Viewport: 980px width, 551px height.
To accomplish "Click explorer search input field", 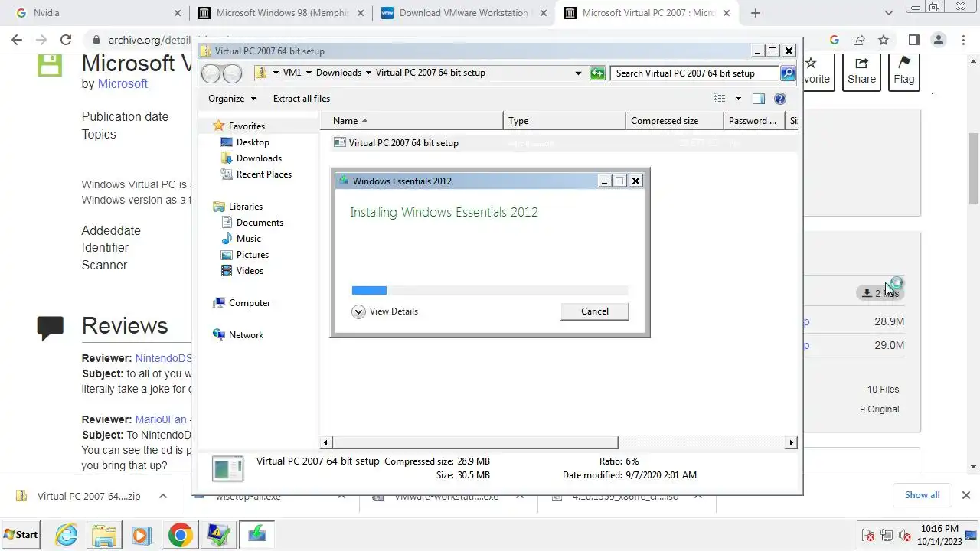I will (695, 73).
